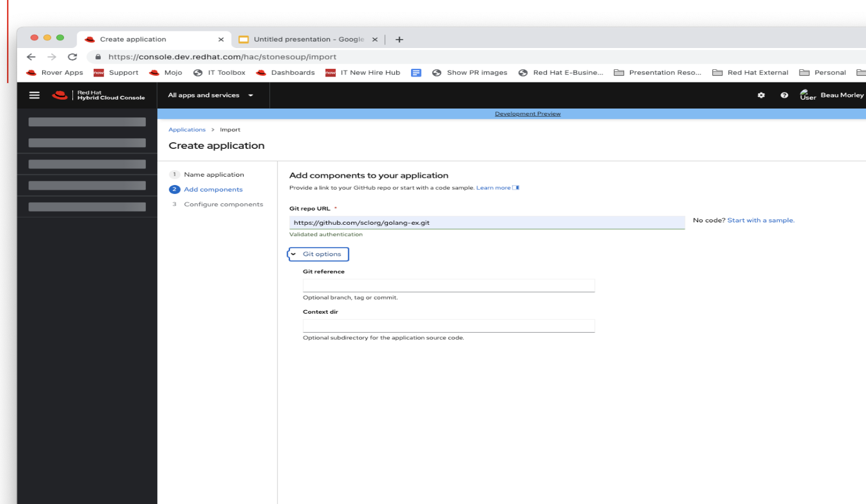Viewport: 866px width, 504px height.
Task: Select the Configure components step
Action: [223, 205]
